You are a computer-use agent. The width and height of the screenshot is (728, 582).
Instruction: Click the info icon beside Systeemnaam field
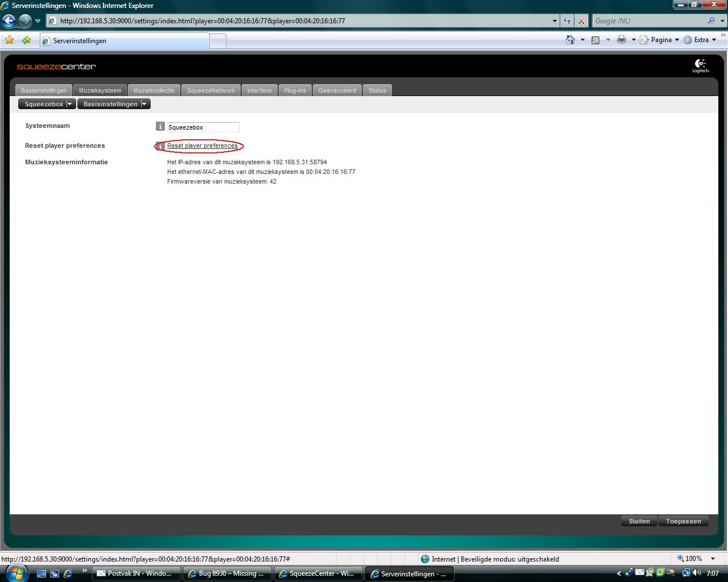coord(160,127)
